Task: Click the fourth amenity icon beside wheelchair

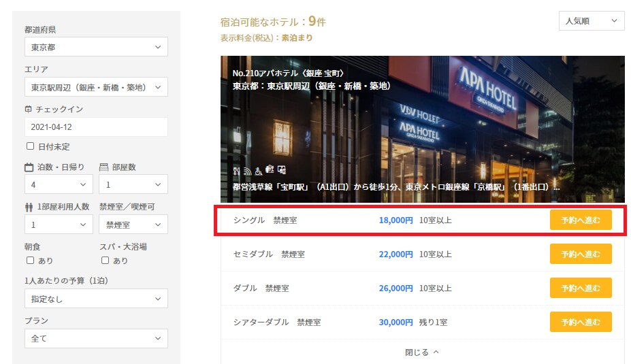Action: click(270, 169)
